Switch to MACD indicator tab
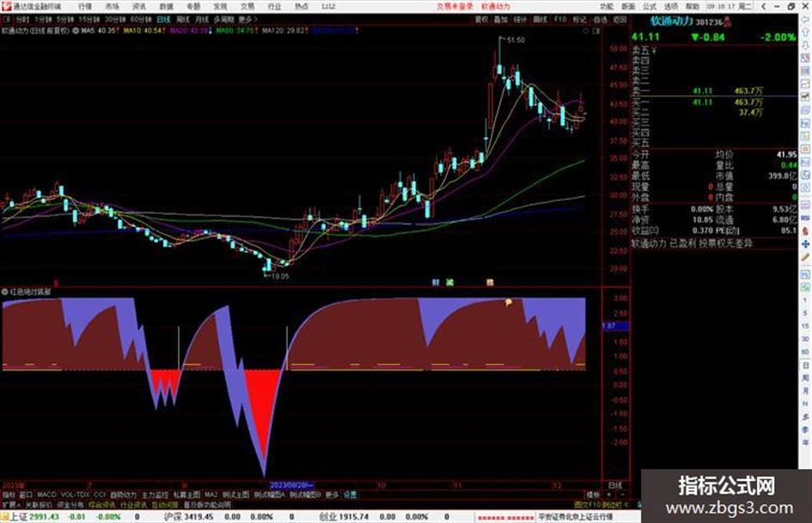 point(46,495)
